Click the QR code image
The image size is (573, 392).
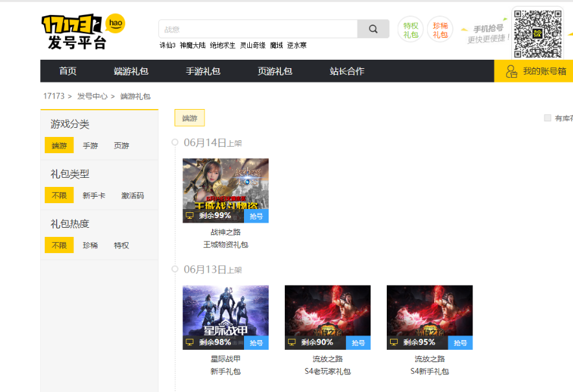click(x=537, y=34)
